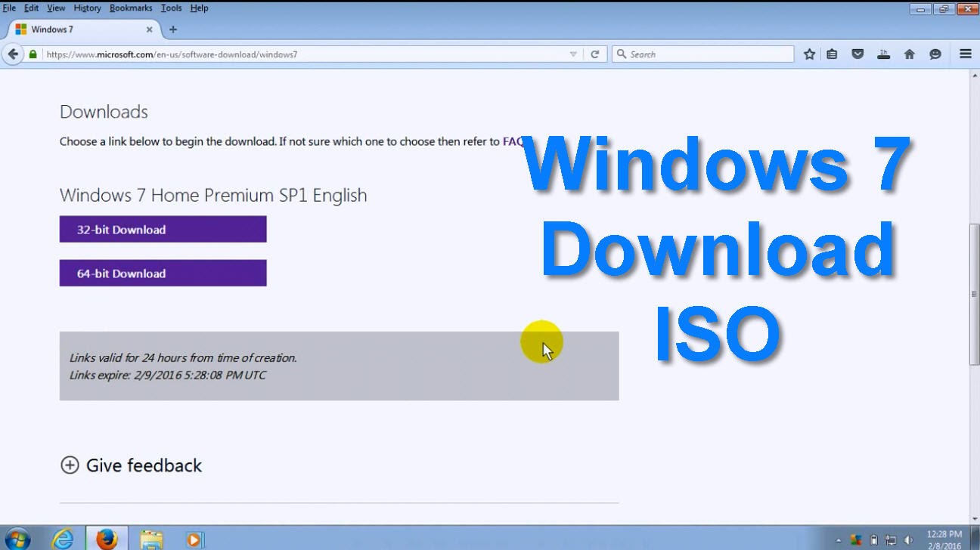The image size is (980, 550).
Task: Open the Edit menu
Action: point(31,8)
